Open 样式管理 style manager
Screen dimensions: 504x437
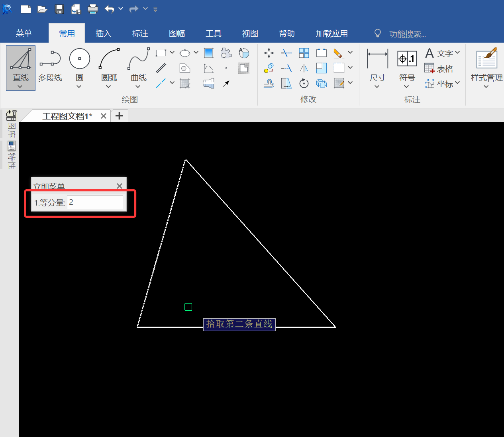point(486,67)
